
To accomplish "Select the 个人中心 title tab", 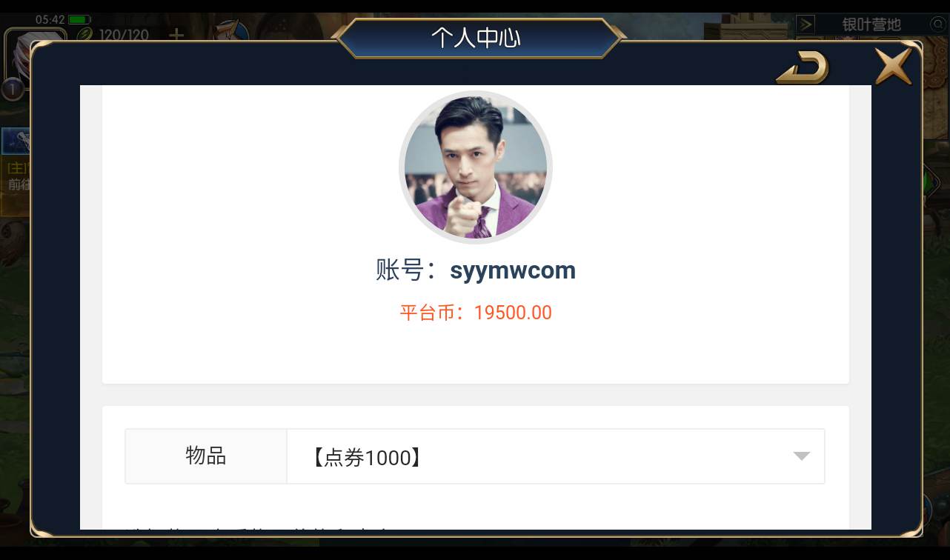I will point(476,38).
